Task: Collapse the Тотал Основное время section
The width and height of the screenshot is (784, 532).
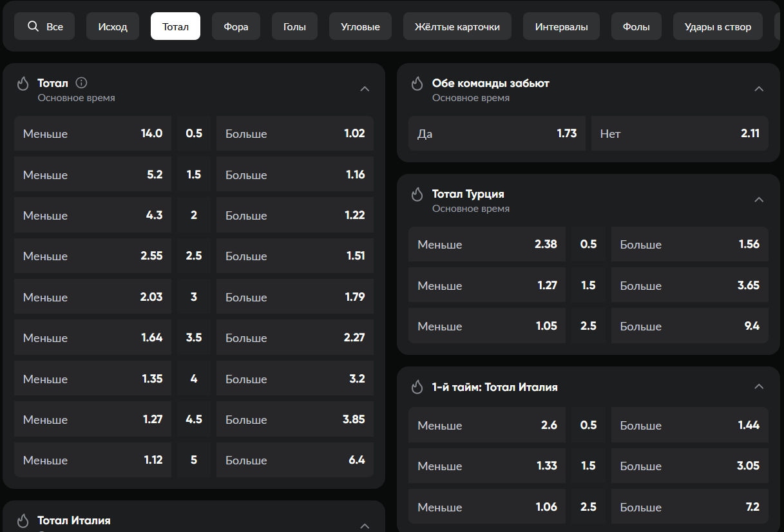Action: pos(365,89)
